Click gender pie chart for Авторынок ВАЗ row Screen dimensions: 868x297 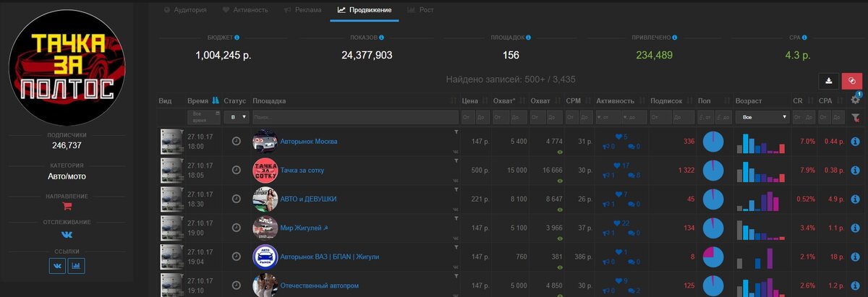coord(713,257)
